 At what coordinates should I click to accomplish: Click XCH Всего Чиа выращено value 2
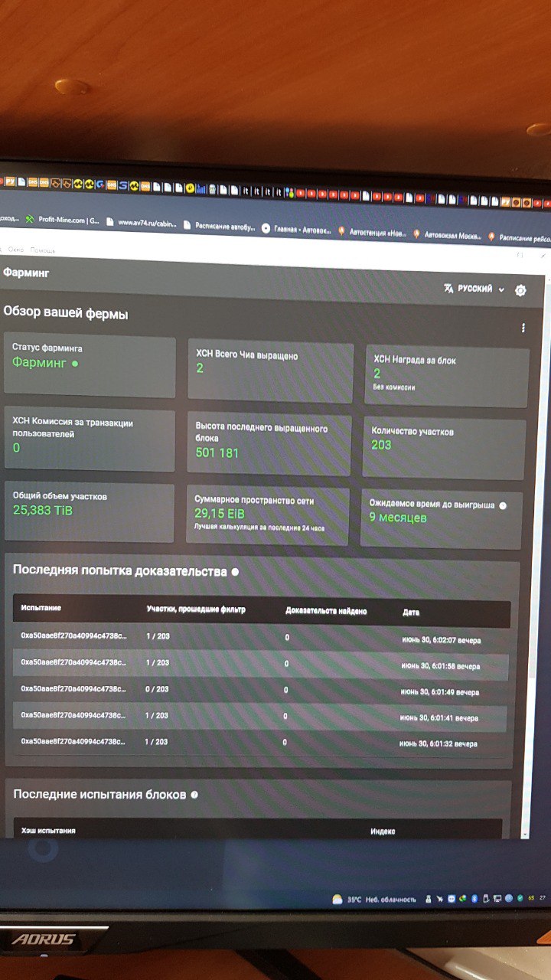[x=200, y=369]
